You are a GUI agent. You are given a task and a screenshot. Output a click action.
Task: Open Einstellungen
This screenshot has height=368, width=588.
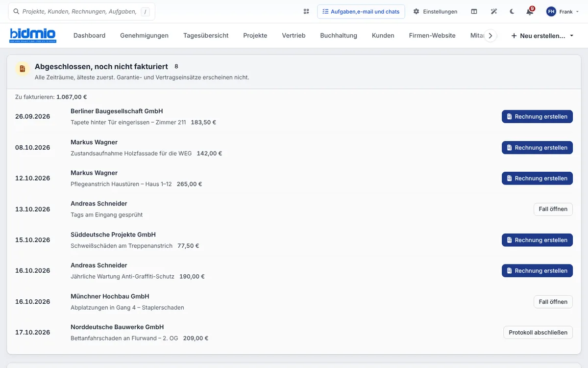(435, 11)
